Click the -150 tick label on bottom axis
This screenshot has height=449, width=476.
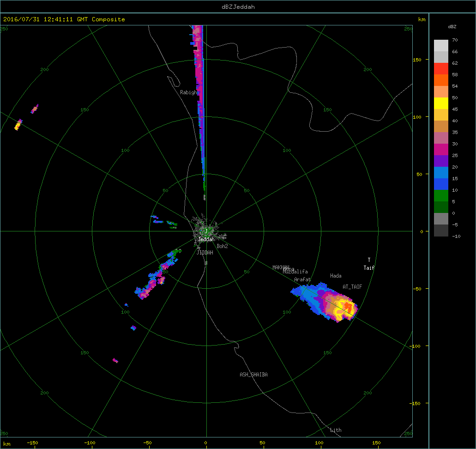[32, 443]
